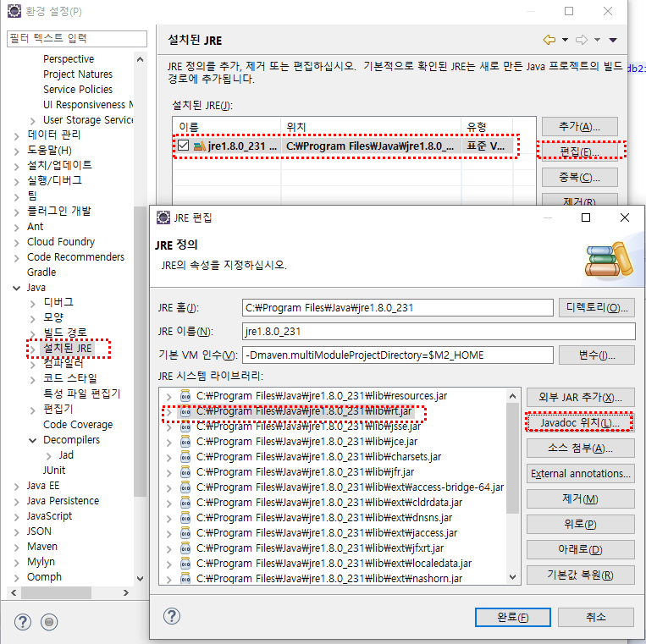646x644 pixels.
Task: Click the jar icon for access-bridge-64.jar
Action: (x=185, y=487)
